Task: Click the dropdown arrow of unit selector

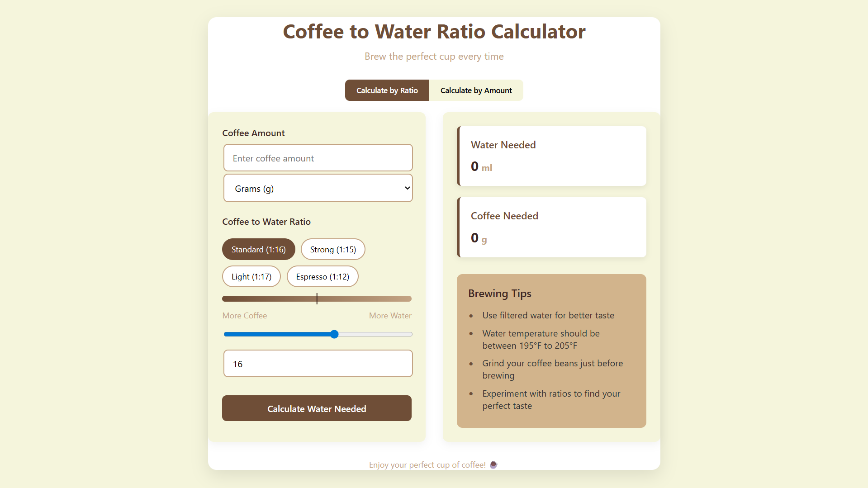Action: (407, 188)
